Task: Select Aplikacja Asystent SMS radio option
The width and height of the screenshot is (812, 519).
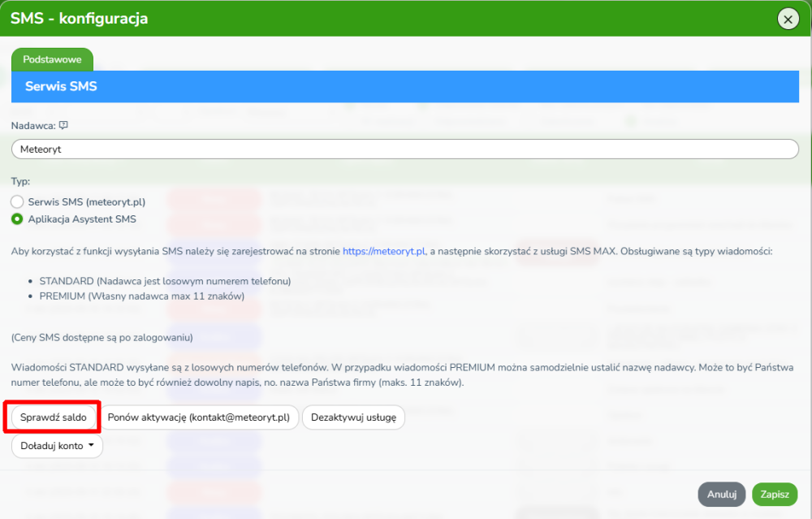Action: coord(17,219)
